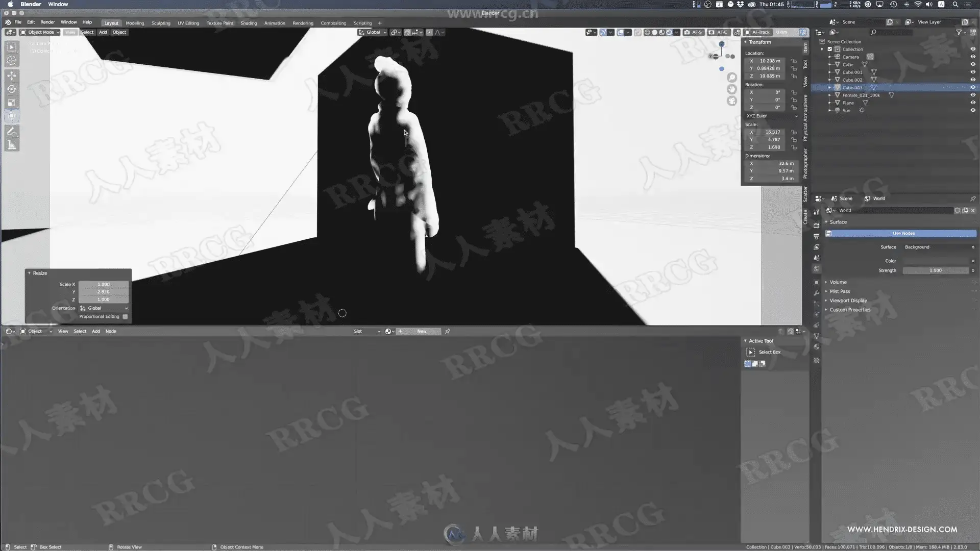980x551 pixels.
Task: Switch to the Sculpting workspace tab
Action: tap(161, 23)
